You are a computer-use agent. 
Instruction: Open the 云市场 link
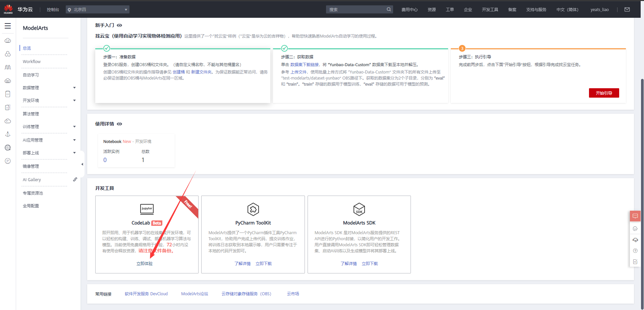click(x=293, y=294)
